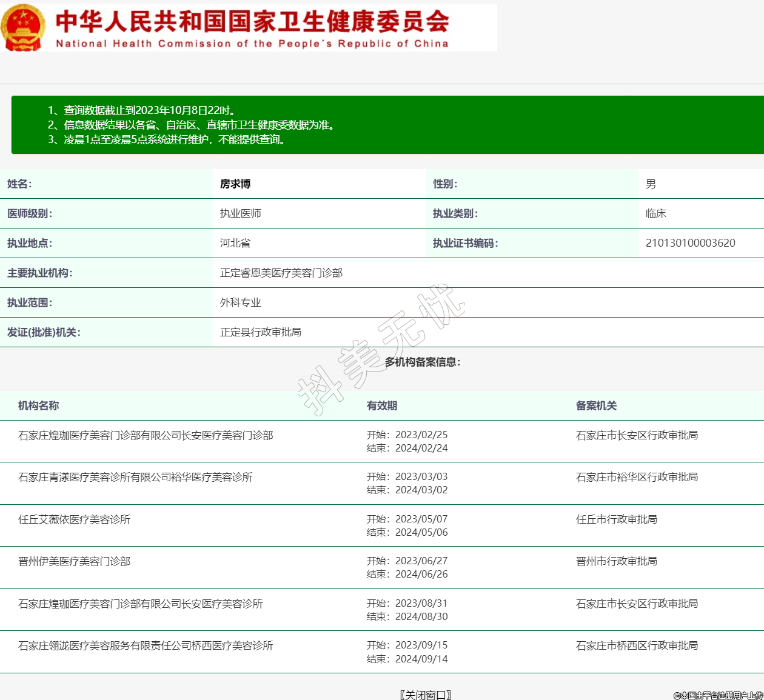The width and height of the screenshot is (764, 700).
Task: Select the 晋州伊美医疗美容门诊部 institution row
Action: click(75, 562)
